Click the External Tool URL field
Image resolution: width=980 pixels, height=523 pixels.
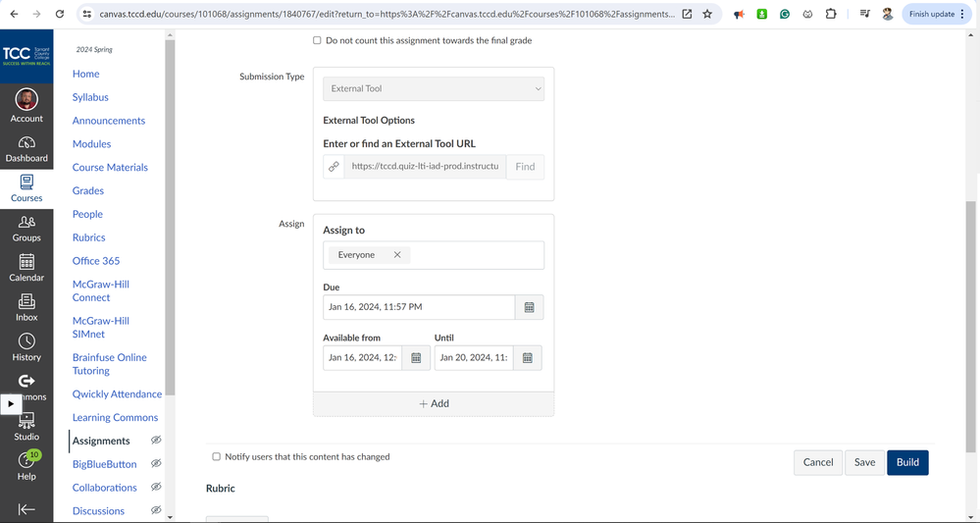pos(425,167)
